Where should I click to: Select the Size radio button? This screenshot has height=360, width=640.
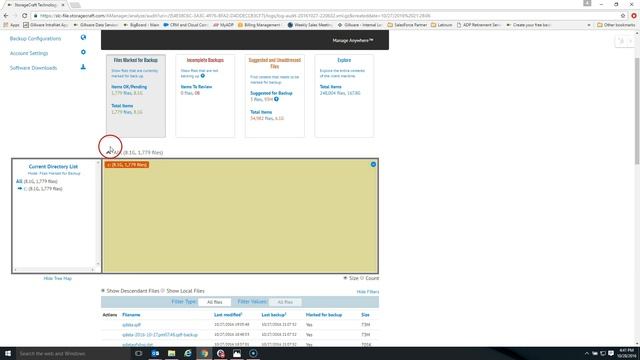(345, 278)
